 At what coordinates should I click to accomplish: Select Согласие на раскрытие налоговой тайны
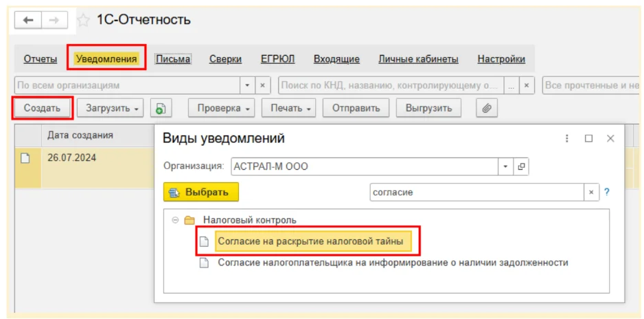[313, 241]
